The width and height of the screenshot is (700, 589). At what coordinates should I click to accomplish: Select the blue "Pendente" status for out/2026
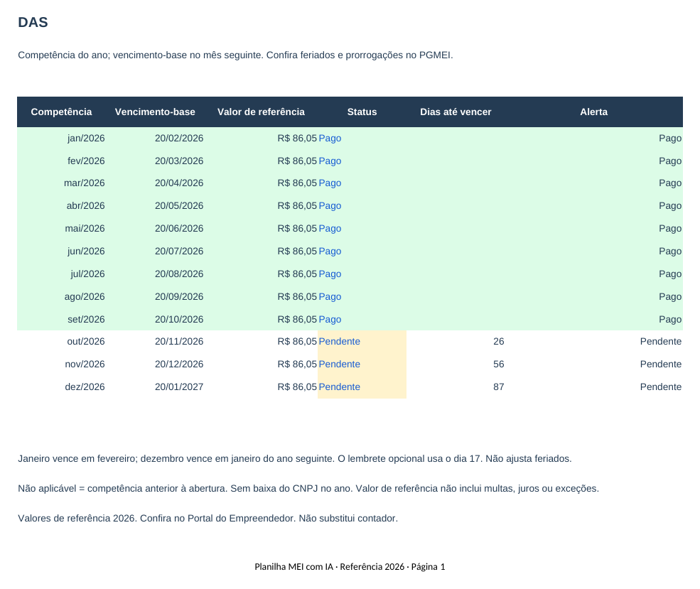pos(339,341)
